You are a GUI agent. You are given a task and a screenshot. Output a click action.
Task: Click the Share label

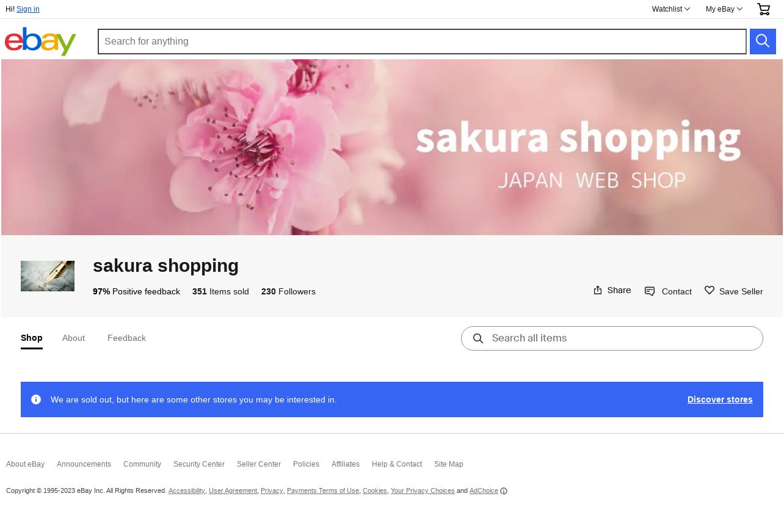pos(619,290)
